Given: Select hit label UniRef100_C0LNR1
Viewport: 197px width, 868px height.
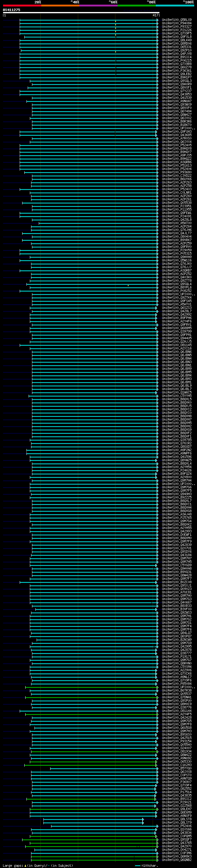Looking at the screenshot, I should pyautogui.click(x=177, y=193).
